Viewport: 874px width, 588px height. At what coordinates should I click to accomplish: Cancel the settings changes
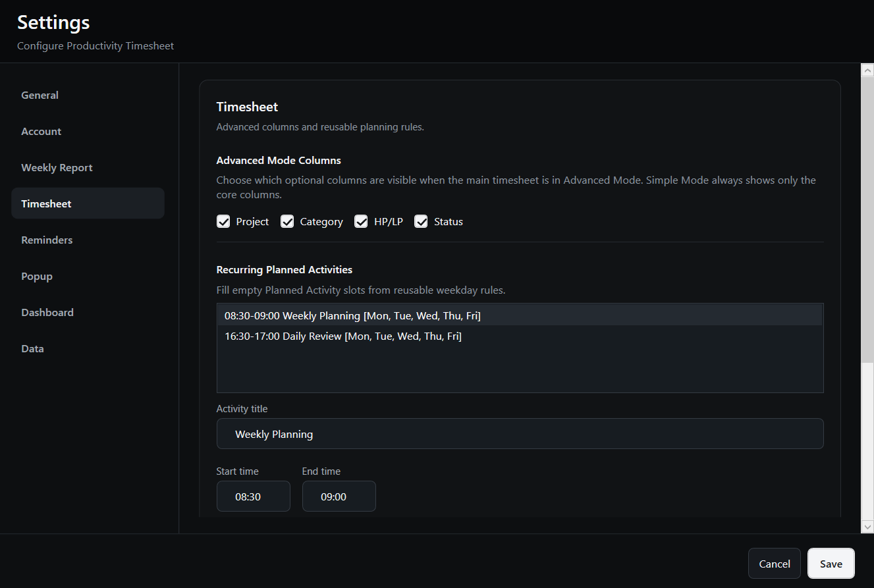(x=774, y=564)
